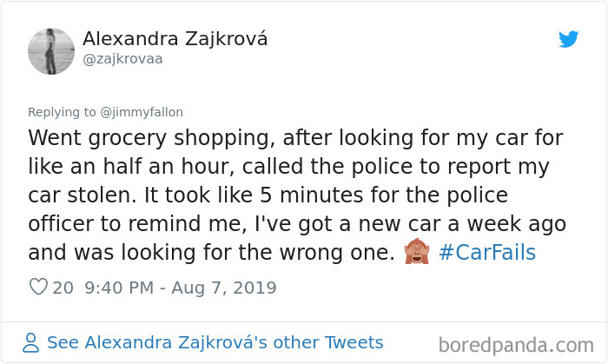Click the see-no-evil monkey emoji
608x364 pixels.
417,253
